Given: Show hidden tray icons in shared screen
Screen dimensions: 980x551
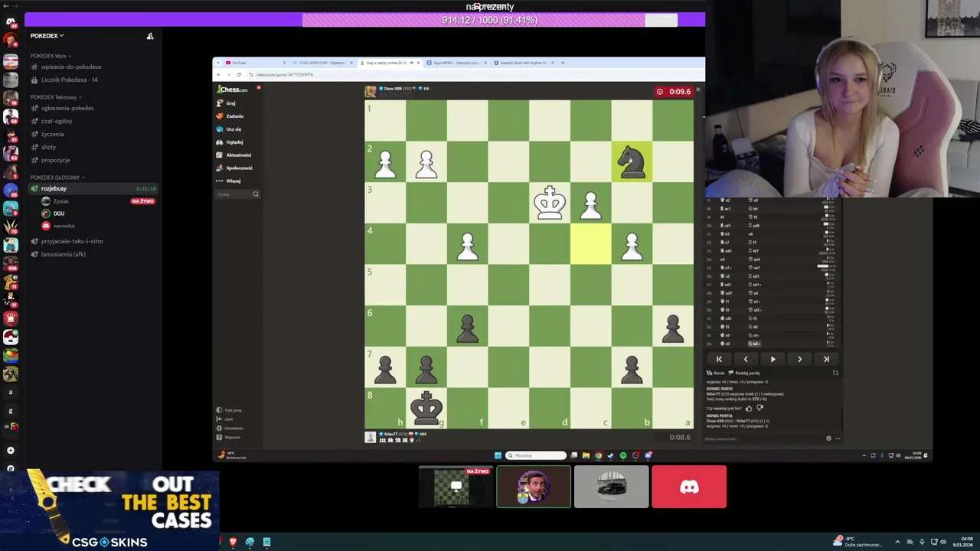Looking at the screenshot, I should point(864,455).
